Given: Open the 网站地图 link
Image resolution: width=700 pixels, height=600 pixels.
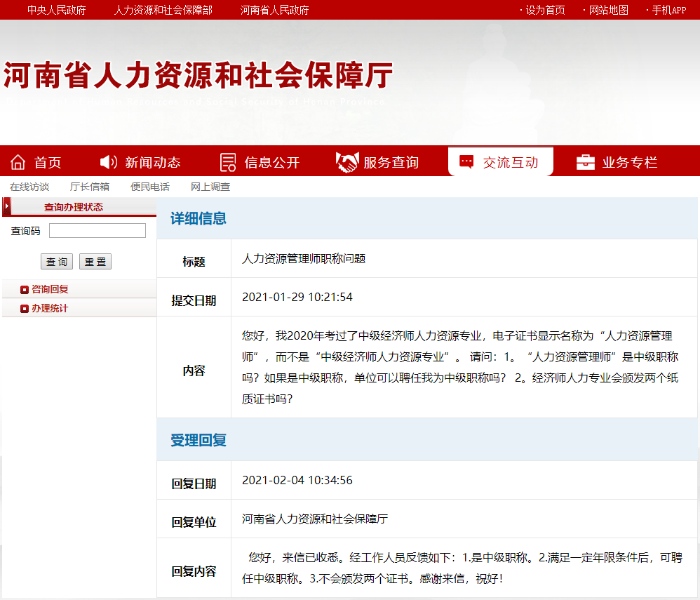Looking at the screenshot, I should click(x=608, y=10).
